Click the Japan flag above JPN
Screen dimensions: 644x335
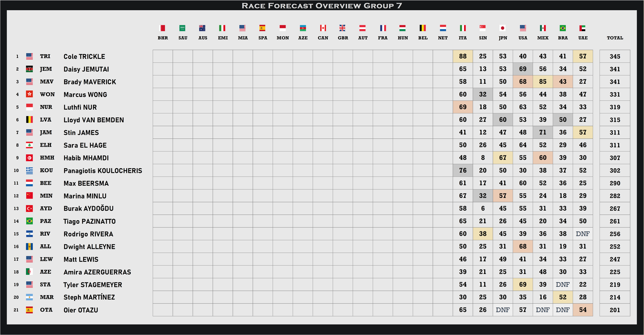[503, 28]
